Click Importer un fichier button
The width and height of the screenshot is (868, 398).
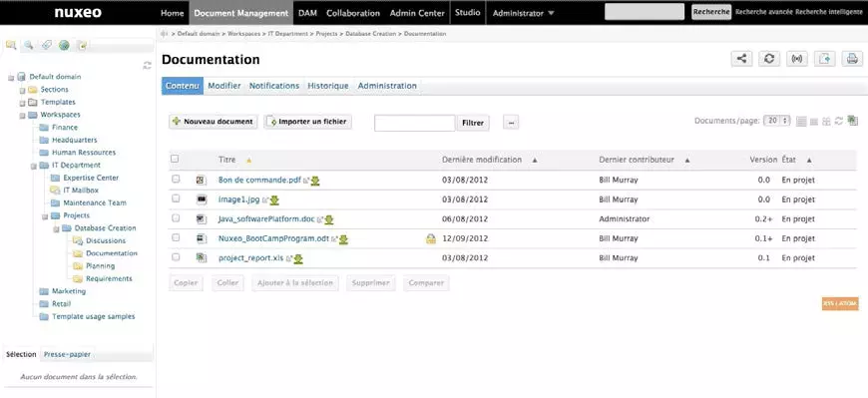307,122
